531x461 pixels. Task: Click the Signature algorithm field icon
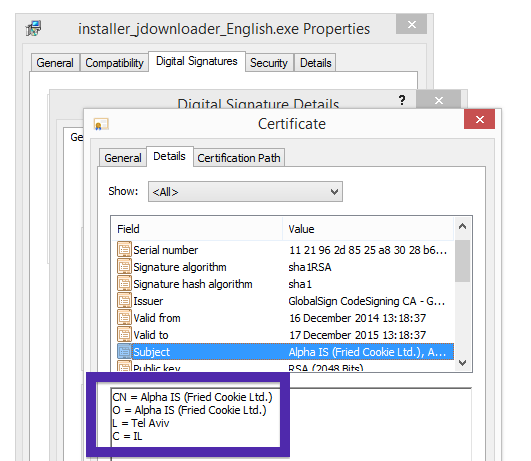[x=124, y=267]
